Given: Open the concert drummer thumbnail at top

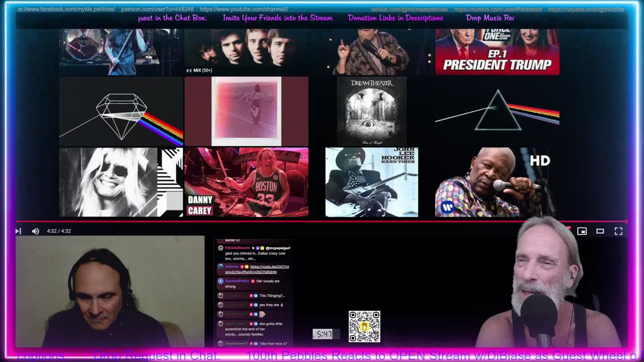Looking at the screenshot, I should 121,52.
